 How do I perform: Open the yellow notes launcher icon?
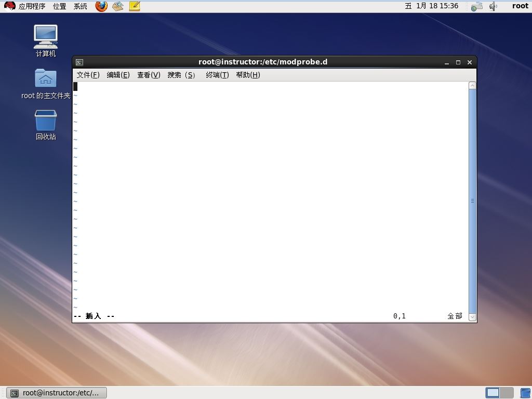pyautogui.click(x=135, y=6)
